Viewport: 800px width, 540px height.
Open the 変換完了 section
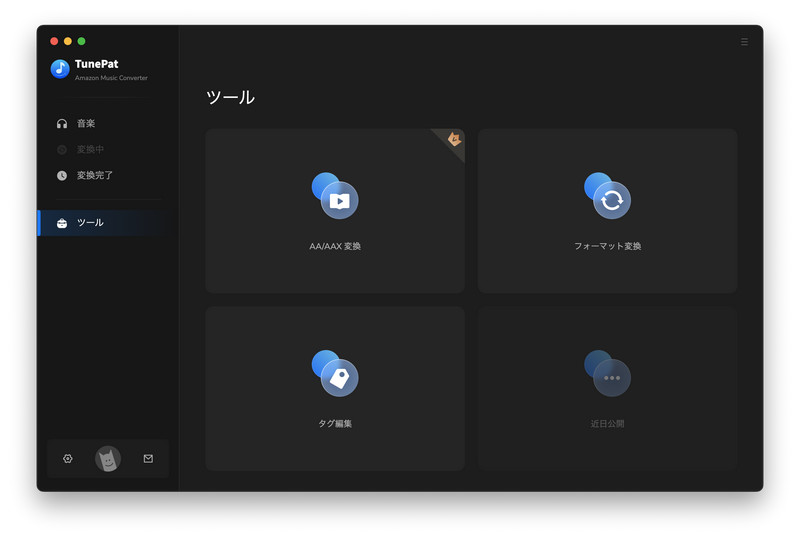click(x=95, y=176)
